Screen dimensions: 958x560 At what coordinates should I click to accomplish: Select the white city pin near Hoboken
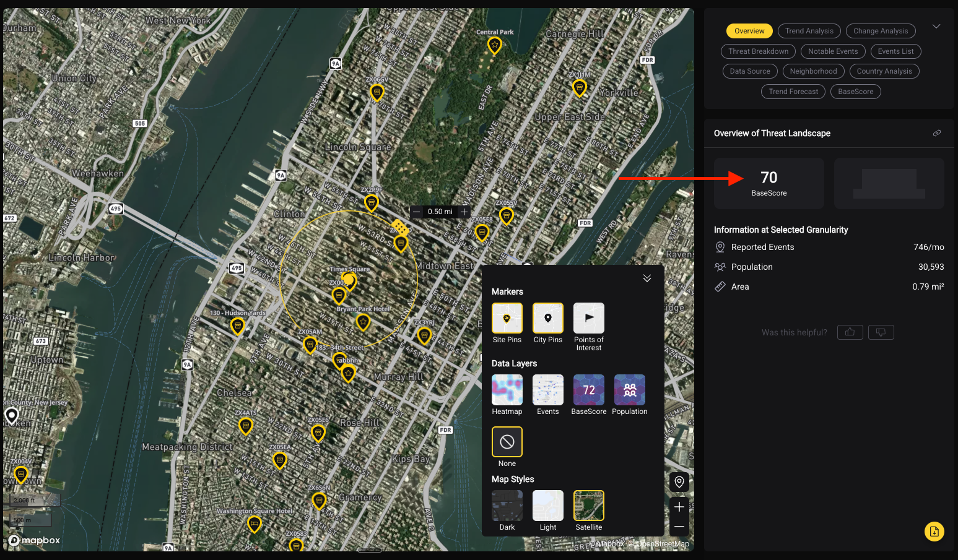[11, 416]
